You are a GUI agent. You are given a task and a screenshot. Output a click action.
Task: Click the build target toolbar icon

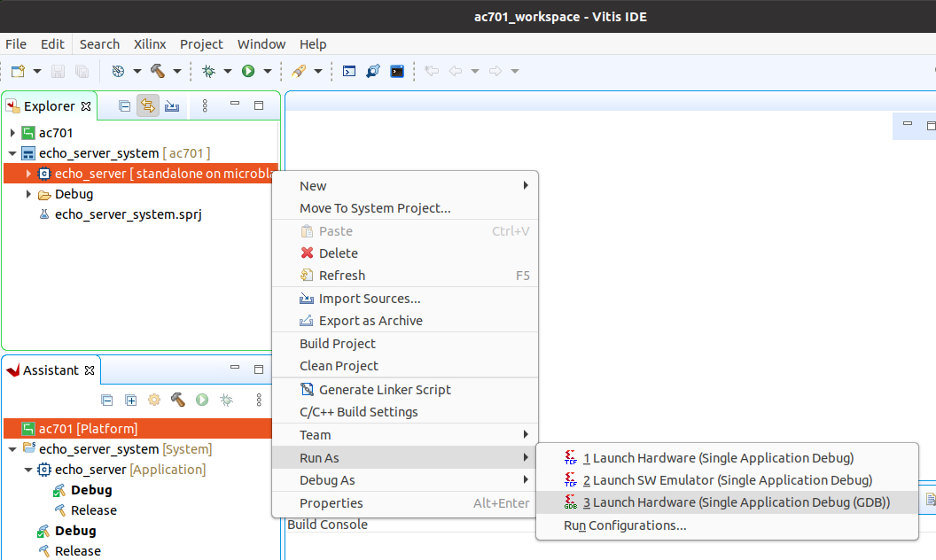pos(118,71)
